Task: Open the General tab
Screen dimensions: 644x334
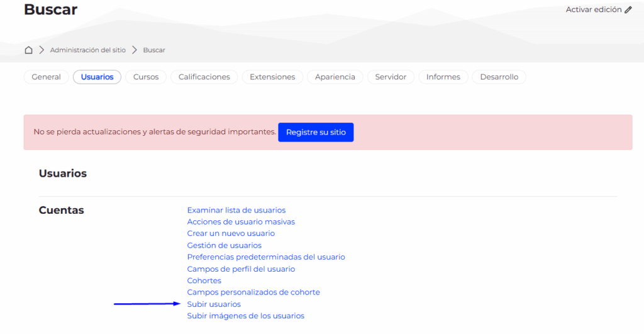Action: pos(46,77)
